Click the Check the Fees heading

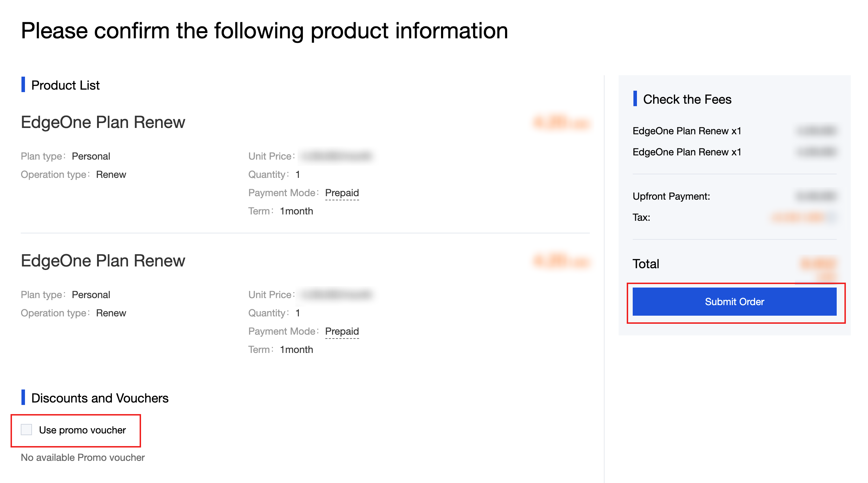click(687, 99)
